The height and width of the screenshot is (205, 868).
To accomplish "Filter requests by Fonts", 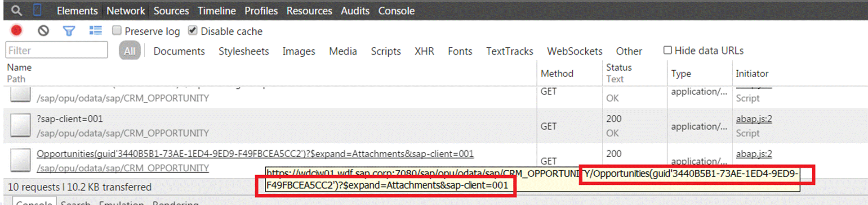I will (460, 51).
